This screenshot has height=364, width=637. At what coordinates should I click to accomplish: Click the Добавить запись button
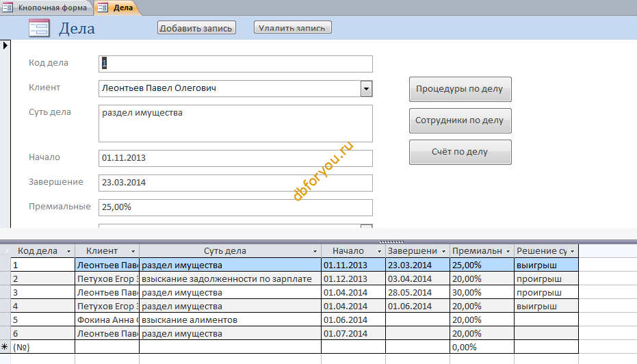point(196,28)
